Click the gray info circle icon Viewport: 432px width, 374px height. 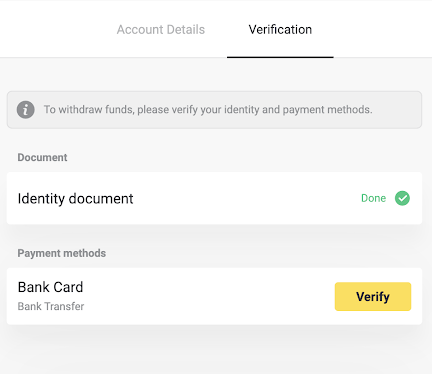(26, 110)
